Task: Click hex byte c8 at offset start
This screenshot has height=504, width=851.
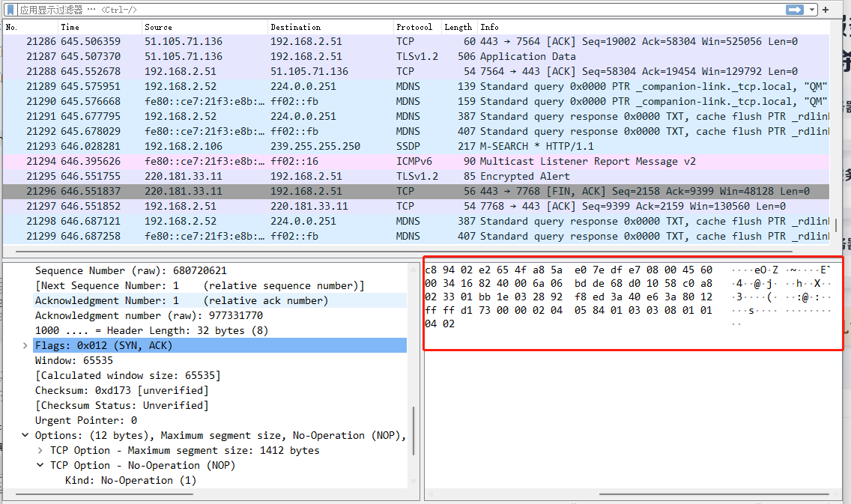Action: (x=431, y=270)
